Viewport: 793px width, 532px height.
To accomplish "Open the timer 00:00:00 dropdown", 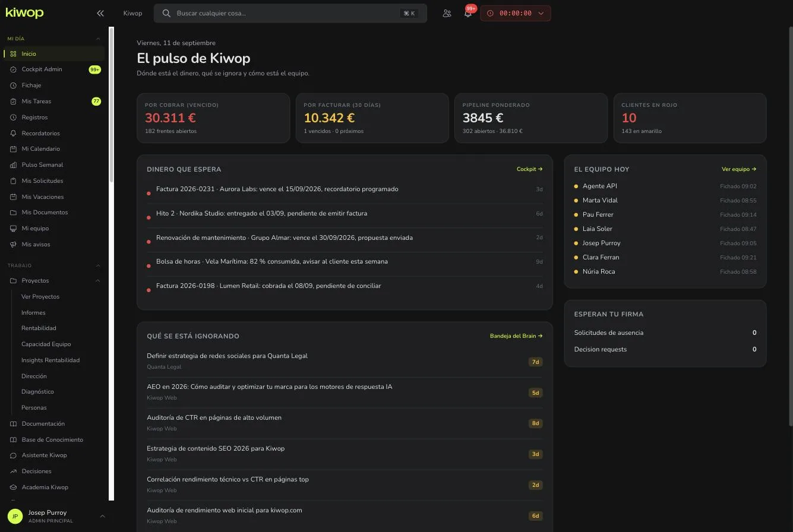I will click(x=515, y=13).
